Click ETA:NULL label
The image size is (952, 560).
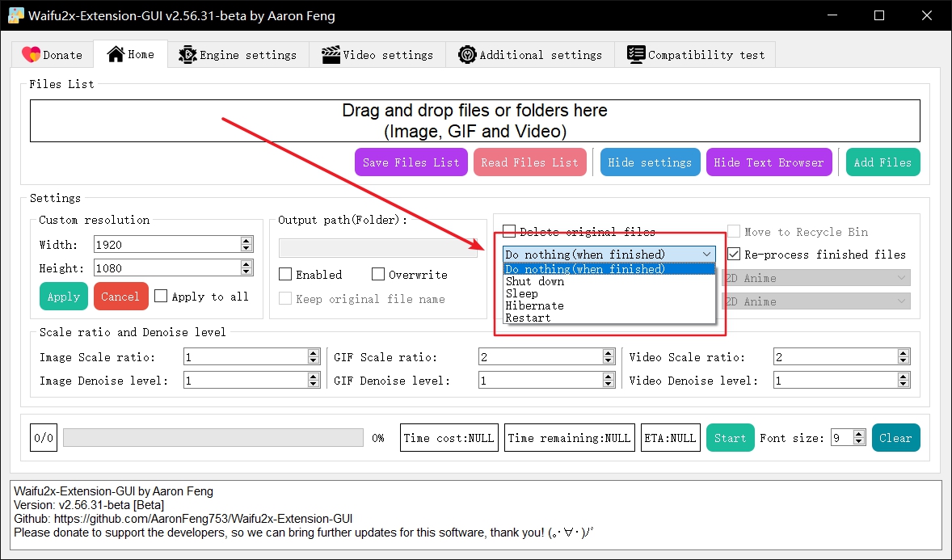tap(670, 437)
